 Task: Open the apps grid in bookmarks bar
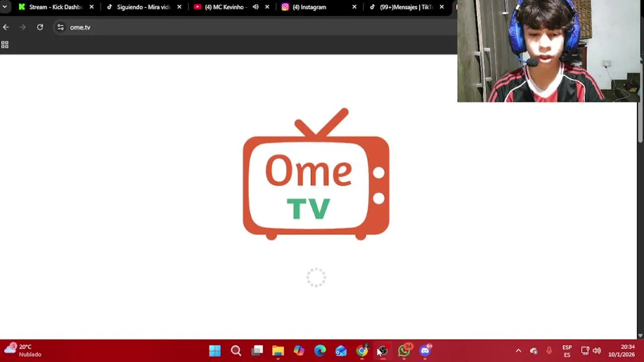[5, 45]
